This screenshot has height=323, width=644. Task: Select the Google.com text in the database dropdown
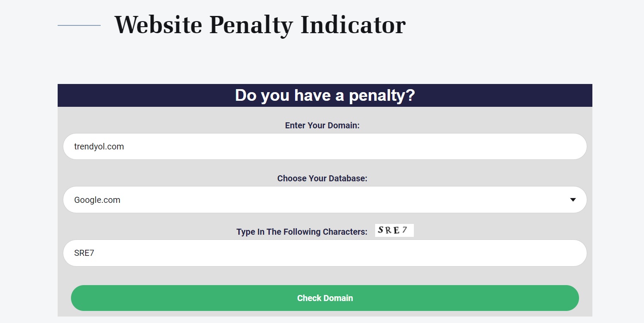point(97,200)
